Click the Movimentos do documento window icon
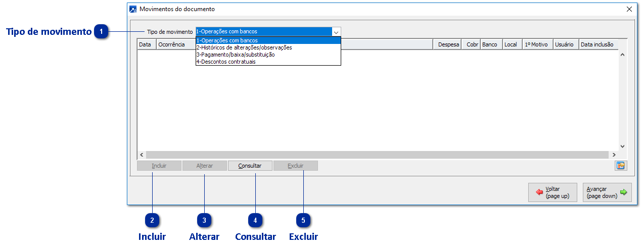Screen dimensions: 644x251 pyautogui.click(x=133, y=9)
